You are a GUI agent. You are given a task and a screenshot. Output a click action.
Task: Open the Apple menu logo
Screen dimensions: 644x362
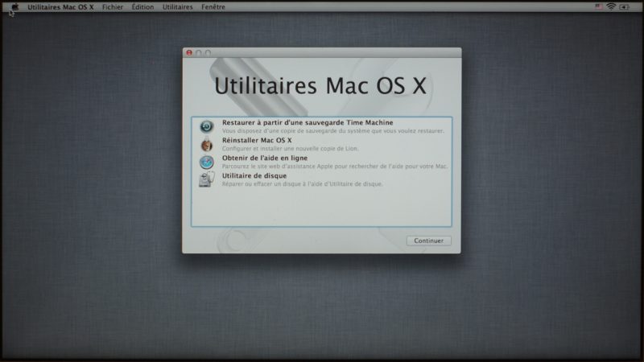tap(15, 6)
